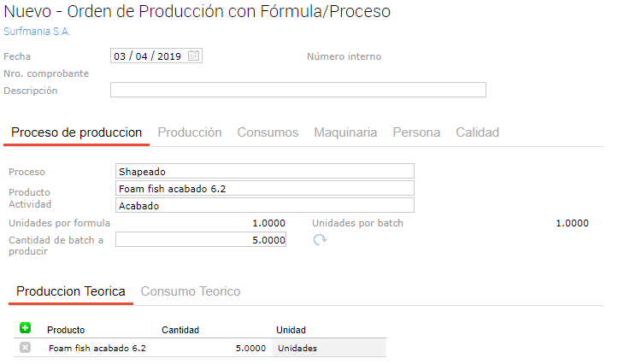Open the Consumos tab

pos(268,132)
